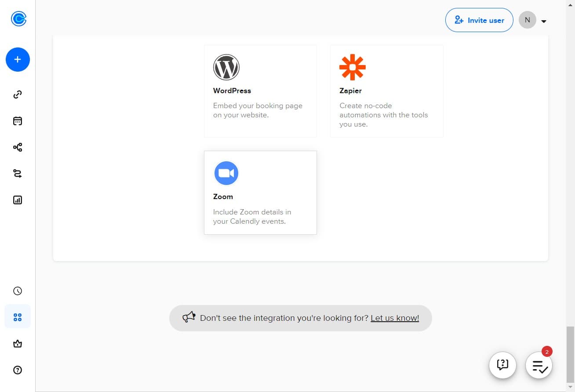Open Scheduled Events calendar icon in sidebar

coord(18,121)
